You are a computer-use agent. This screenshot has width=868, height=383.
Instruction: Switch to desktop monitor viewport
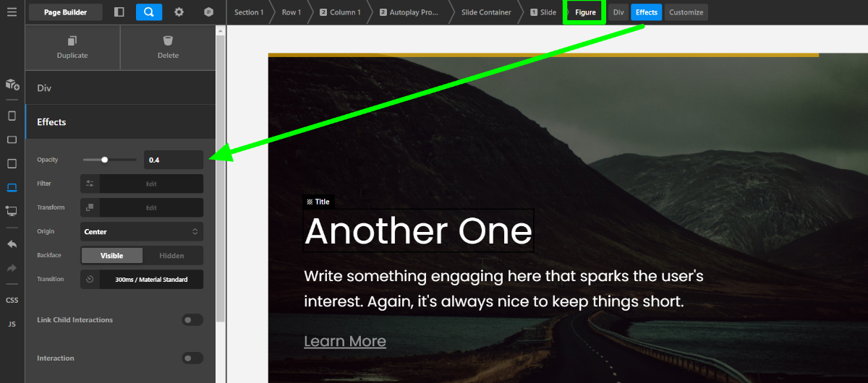click(x=12, y=210)
